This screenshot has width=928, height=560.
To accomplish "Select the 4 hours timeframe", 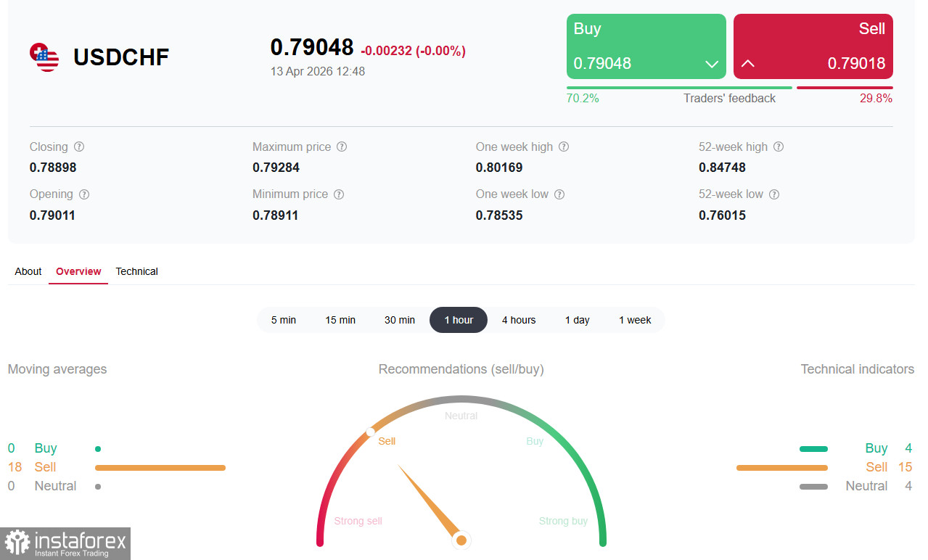I will [x=519, y=320].
